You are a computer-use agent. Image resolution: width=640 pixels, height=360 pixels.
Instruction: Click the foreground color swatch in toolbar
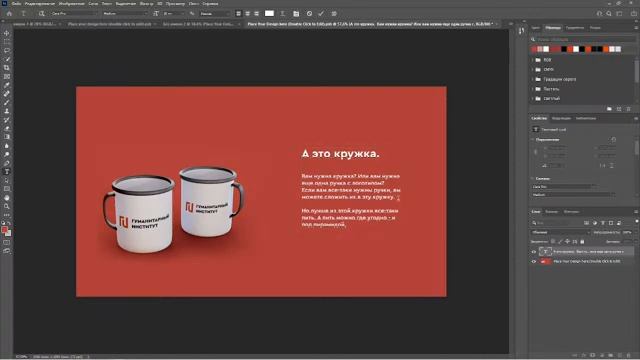pyautogui.click(x=4, y=230)
